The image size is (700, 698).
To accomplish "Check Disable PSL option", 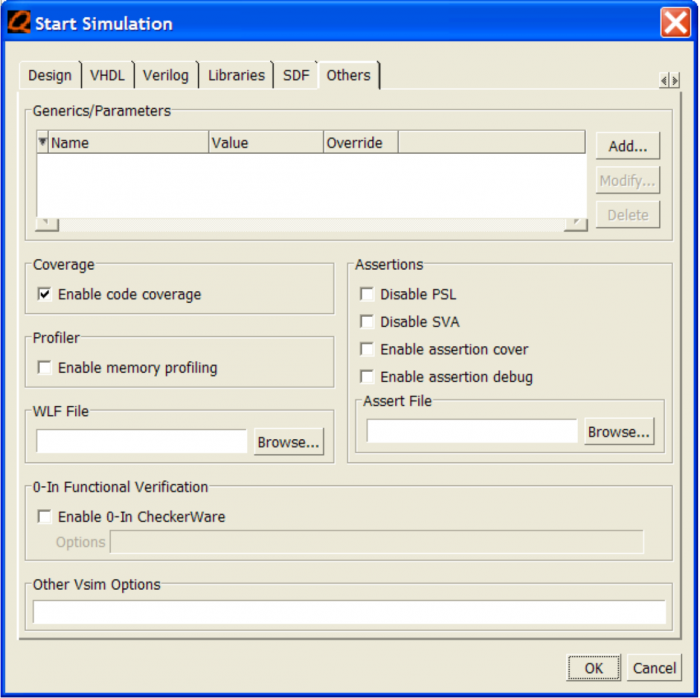I will tap(367, 294).
